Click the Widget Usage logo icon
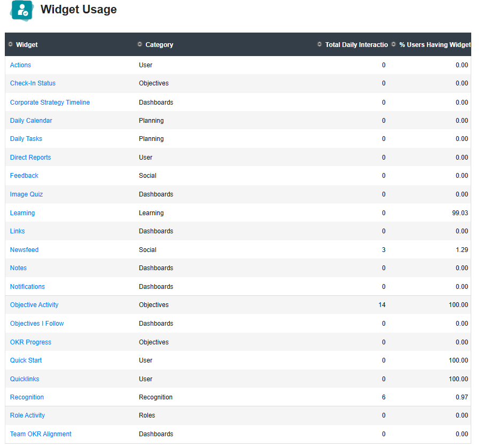This screenshot has width=491, height=448. click(x=21, y=11)
